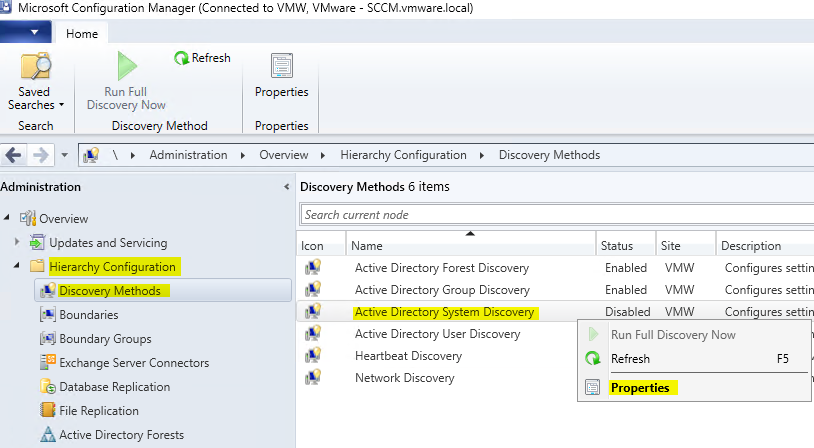Select the Database Replication node
The image size is (814, 448).
(114, 387)
